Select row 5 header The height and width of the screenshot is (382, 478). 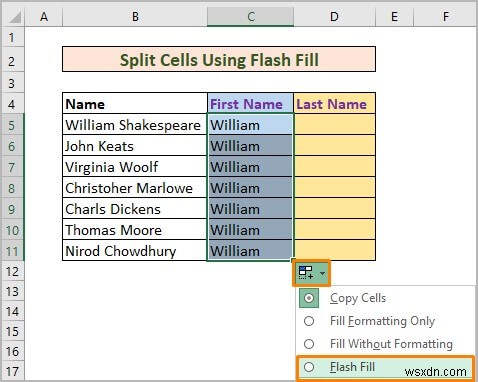point(13,125)
